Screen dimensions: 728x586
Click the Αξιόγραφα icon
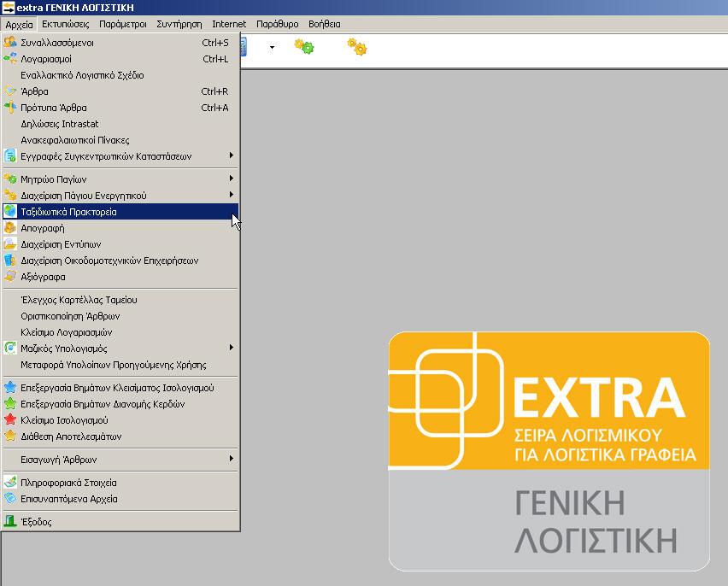tap(10, 276)
